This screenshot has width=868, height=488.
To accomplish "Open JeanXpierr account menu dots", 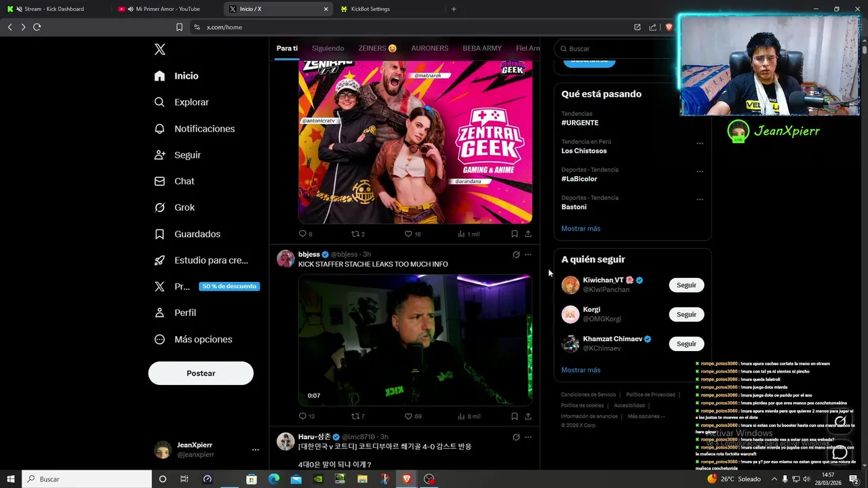I will click(256, 449).
